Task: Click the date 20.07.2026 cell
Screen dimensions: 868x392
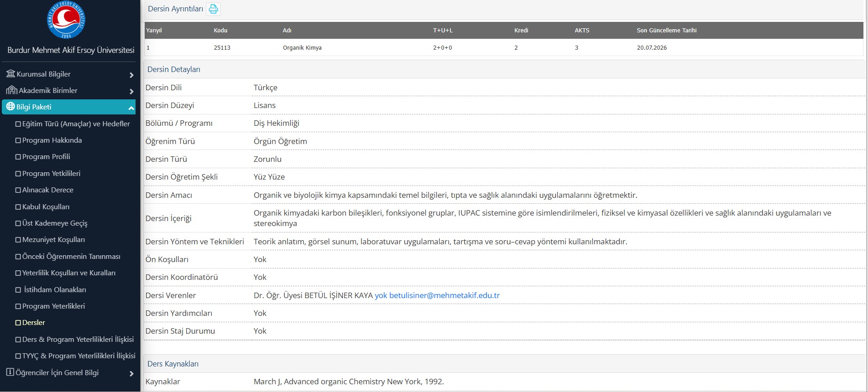Action: pos(652,47)
